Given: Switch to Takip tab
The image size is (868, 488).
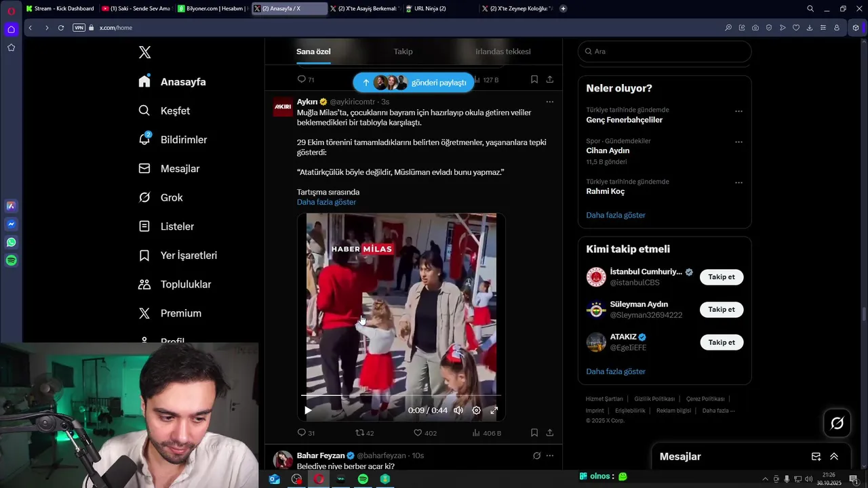Looking at the screenshot, I should pyautogui.click(x=403, y=52).
